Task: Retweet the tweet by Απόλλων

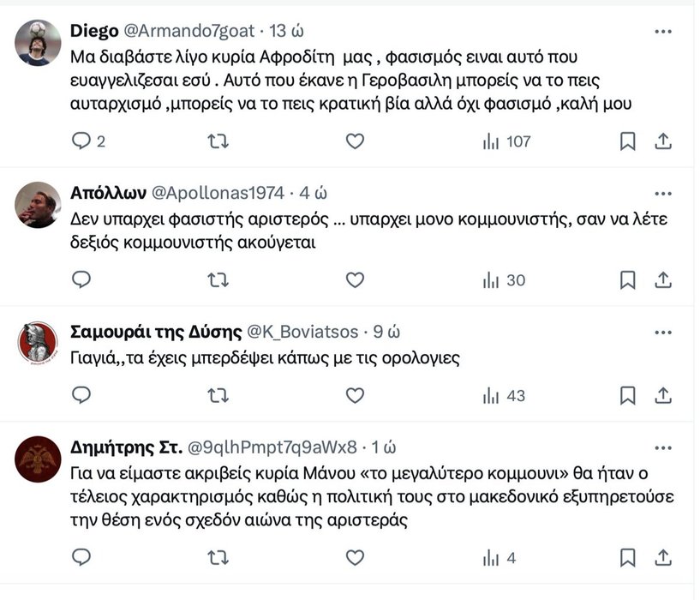Action: 218,279
